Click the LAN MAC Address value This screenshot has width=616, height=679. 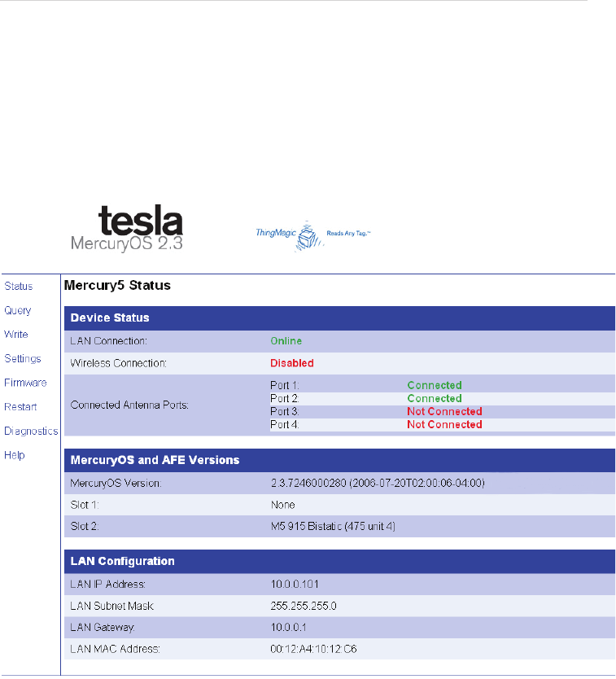313,649
